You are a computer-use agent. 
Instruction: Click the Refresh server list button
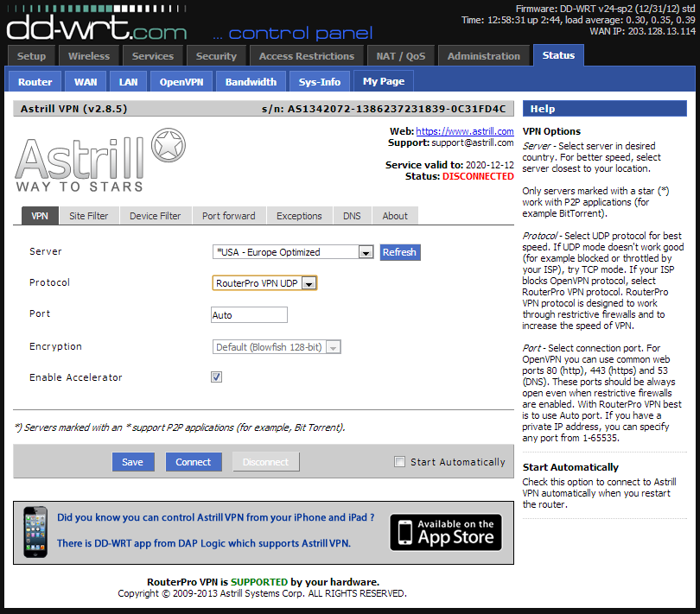400,252
